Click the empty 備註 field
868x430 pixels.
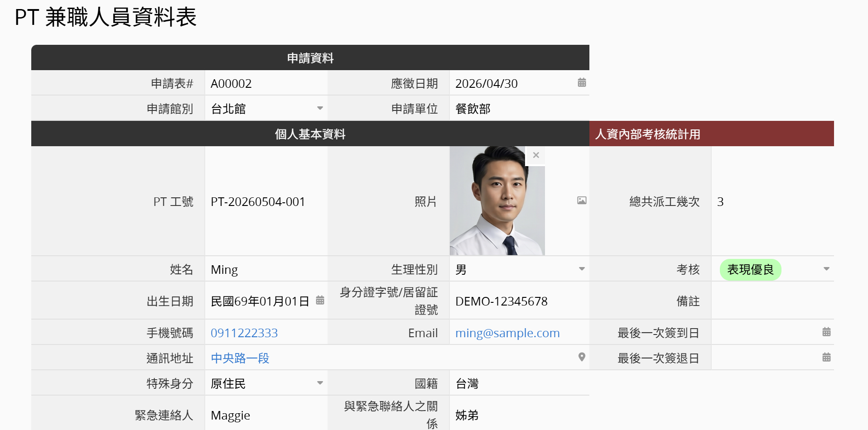pos(772,301)
